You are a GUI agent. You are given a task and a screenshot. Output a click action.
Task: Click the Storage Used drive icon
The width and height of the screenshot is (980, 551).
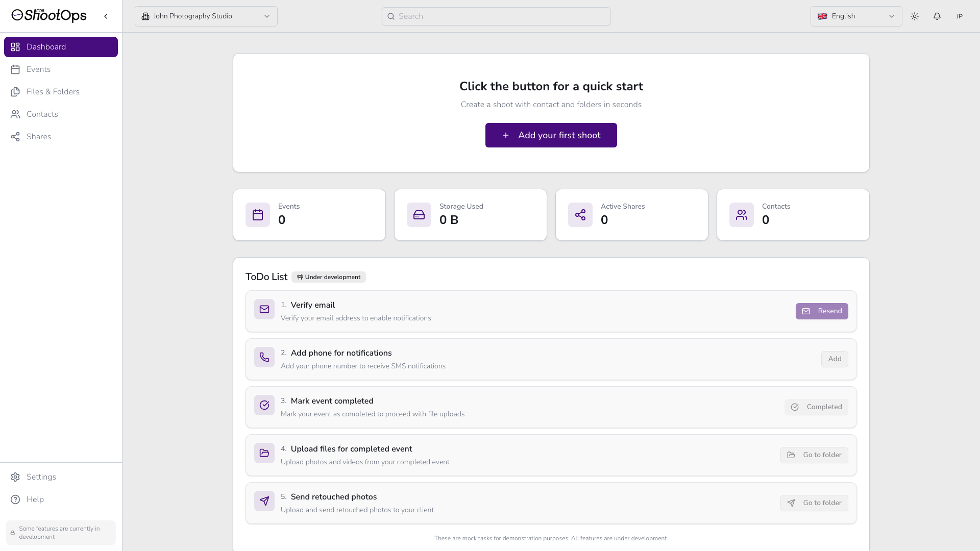(x=419, y=215)
